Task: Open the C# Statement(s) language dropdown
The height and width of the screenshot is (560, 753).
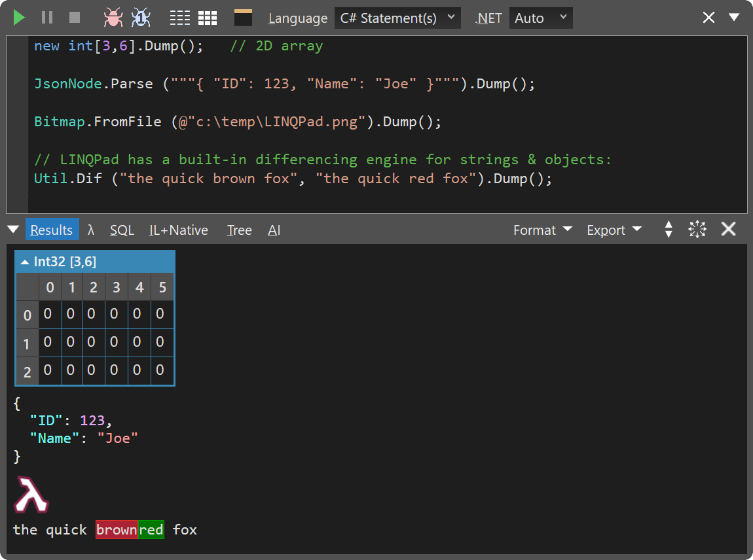Action: coord(397,18)
